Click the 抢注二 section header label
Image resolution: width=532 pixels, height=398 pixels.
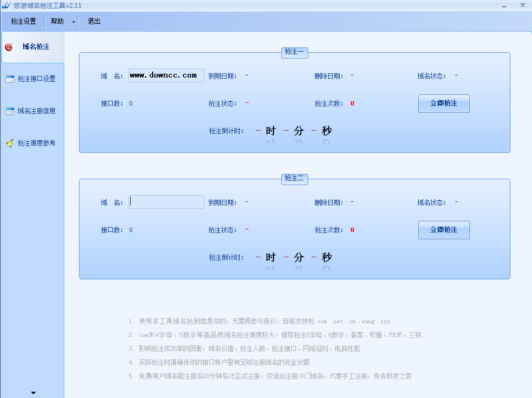coord(294,179)
